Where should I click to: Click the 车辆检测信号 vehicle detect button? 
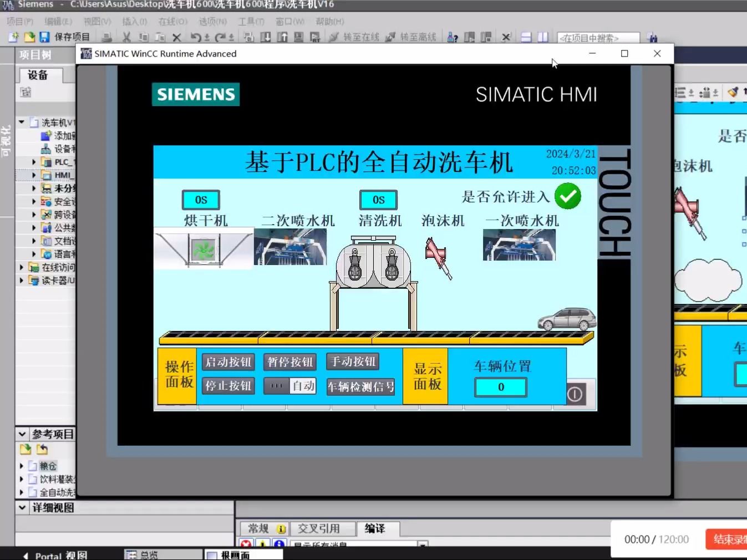coord(360,386)
